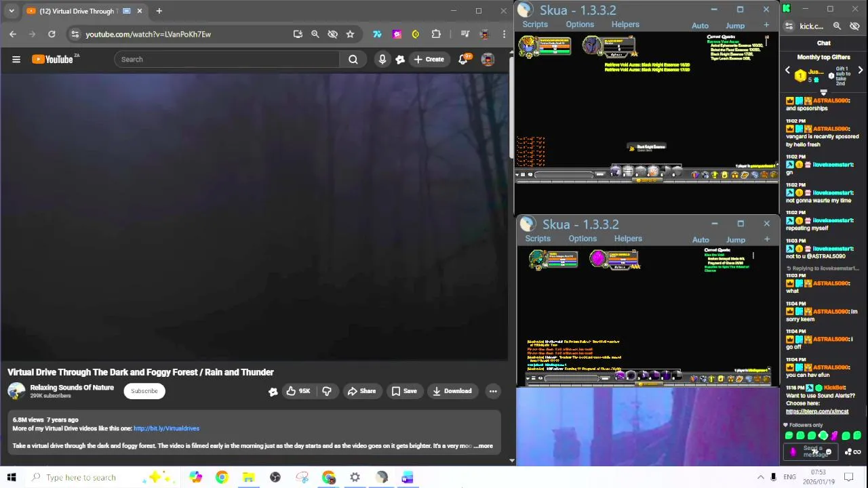View site information icon for youtube.com
This screenshot has width=868, height=488.
[75, 34]
